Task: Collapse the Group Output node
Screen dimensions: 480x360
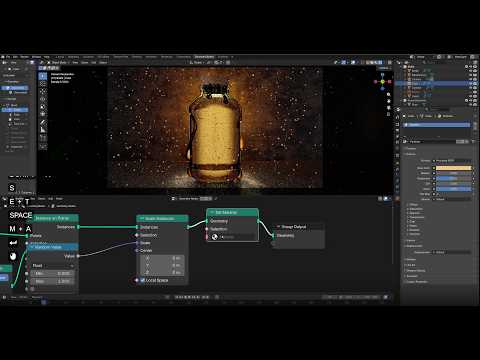Action: pos(278,227)
